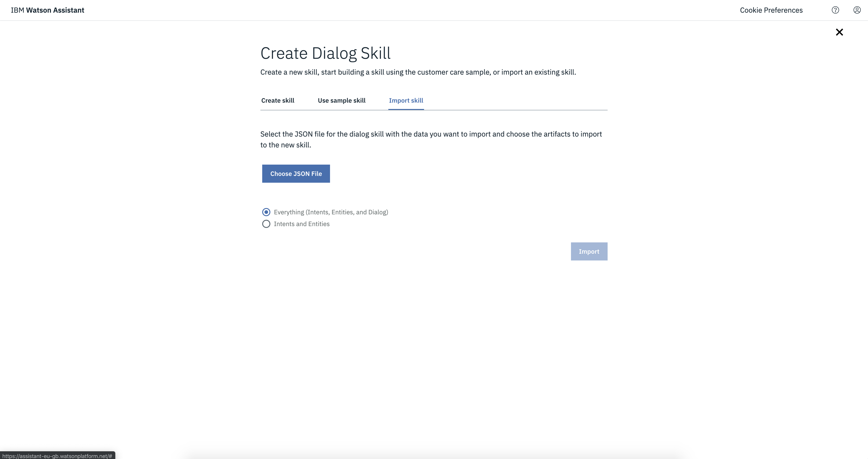Click the word IBM in the header
This screenshot has height=459, width=868.
click(18, 10)
